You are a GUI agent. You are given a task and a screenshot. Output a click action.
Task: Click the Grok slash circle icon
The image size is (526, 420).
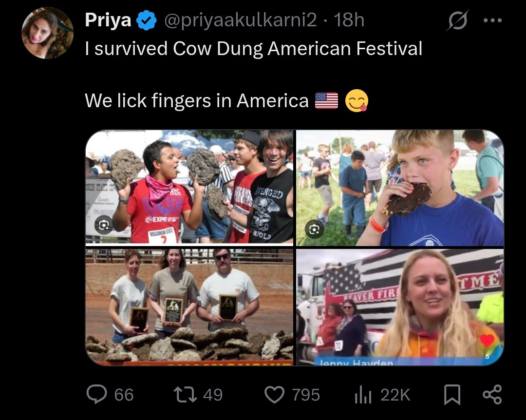tap(457, 20)
